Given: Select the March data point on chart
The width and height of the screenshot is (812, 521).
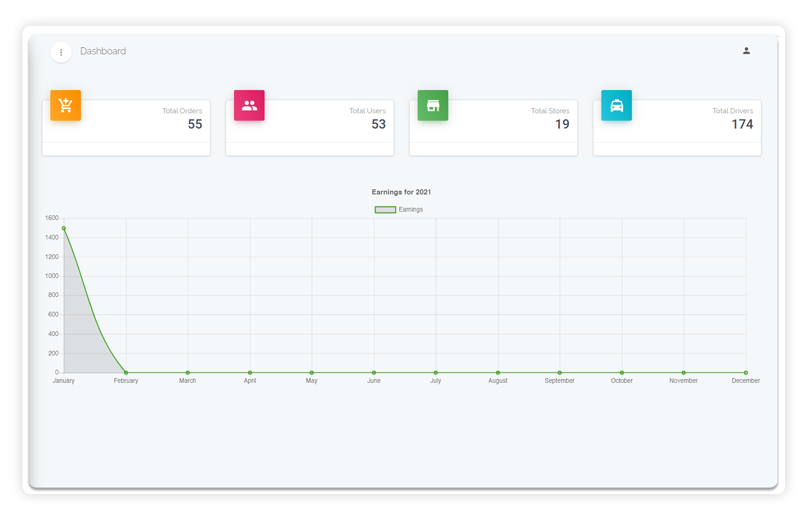Looking at the screenshot, I should click(188, 373).
